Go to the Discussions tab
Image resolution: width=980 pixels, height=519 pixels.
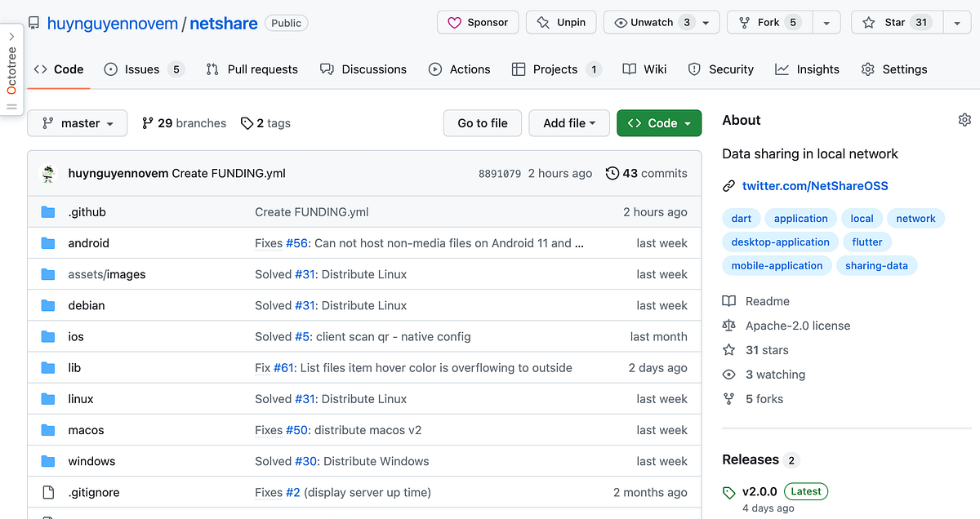[363, 69]
